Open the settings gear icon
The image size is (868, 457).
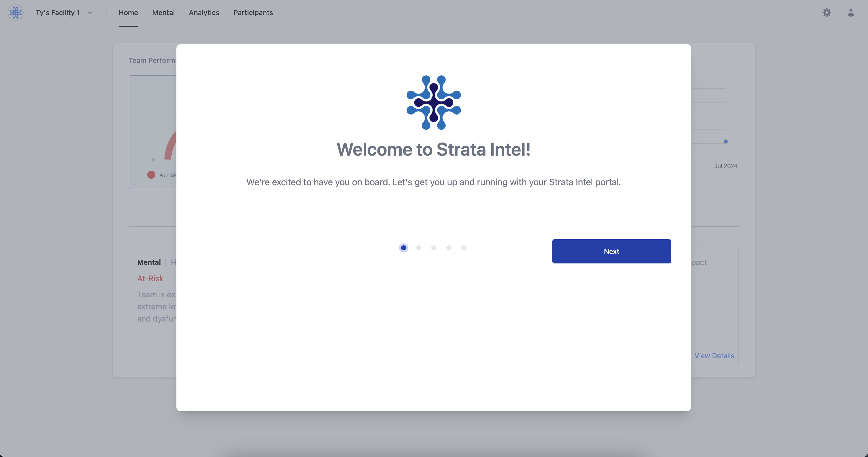pyautogui.click(x=827, y=13)
